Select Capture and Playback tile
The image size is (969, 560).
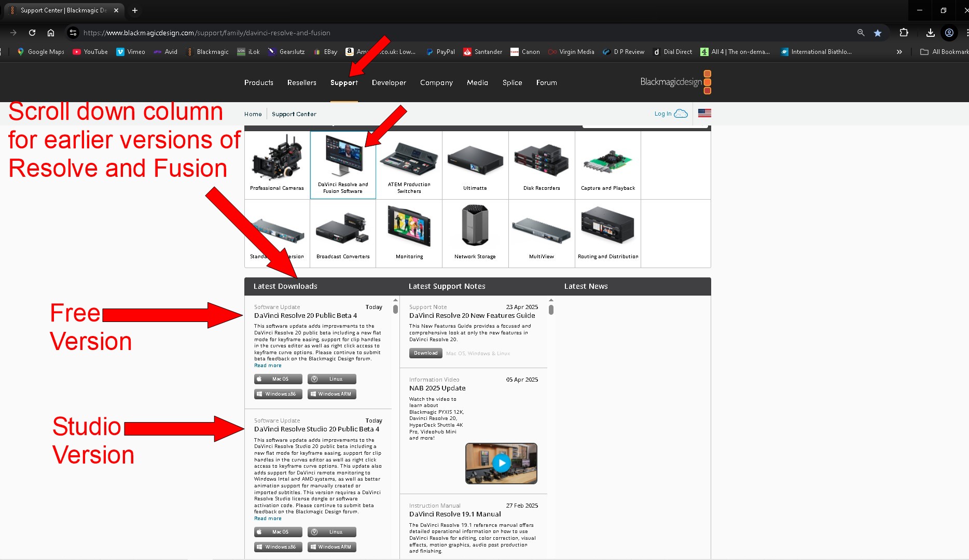point(608,165)
